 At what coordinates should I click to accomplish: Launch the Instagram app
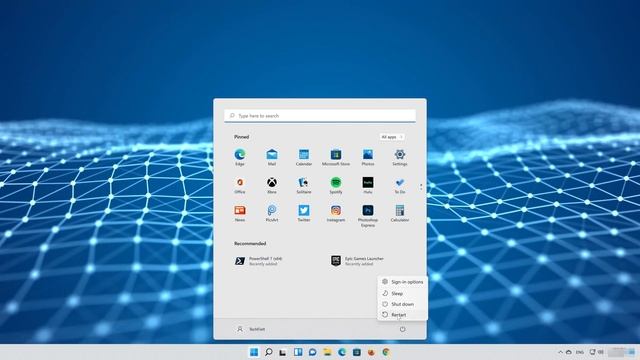click(336, 213)
